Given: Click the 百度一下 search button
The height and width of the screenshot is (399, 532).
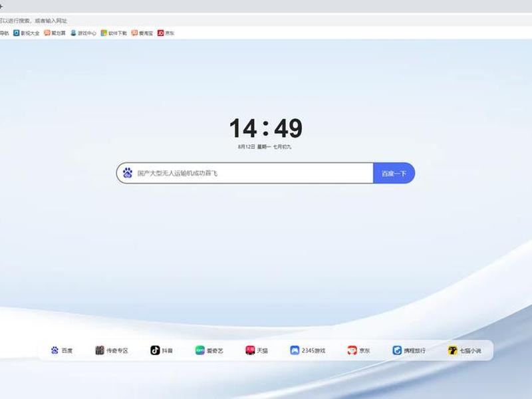Looking at the screenshot, I should click(x=394, y=173).
